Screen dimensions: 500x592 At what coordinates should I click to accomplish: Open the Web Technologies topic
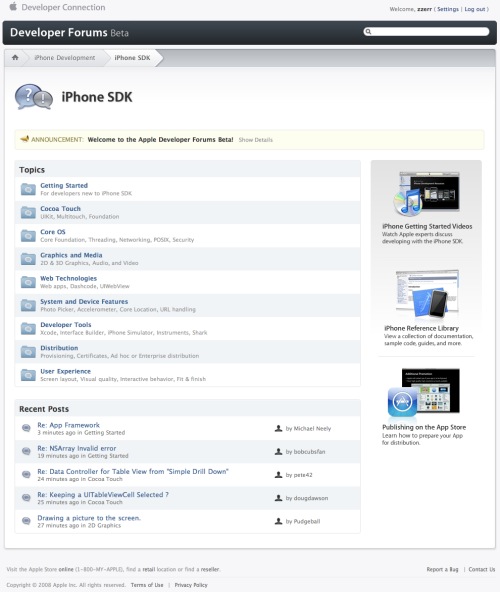pos(68,278)
